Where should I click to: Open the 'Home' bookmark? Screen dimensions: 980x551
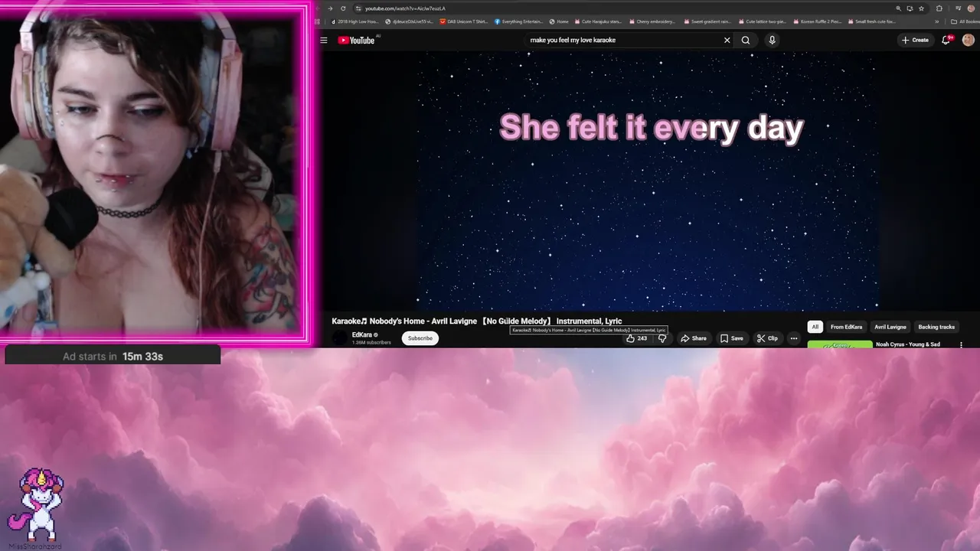(x=559, y=21)
